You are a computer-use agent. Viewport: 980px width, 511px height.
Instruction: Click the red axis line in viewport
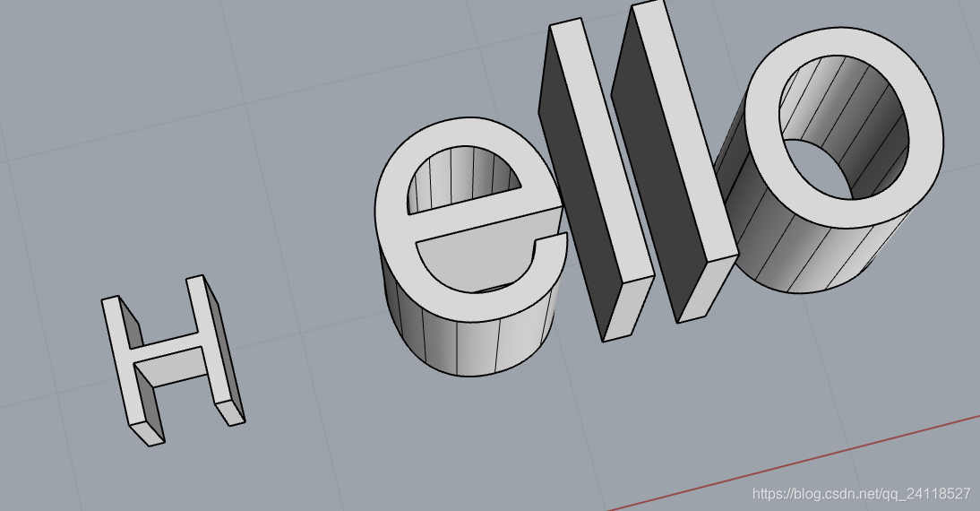tap(794, 463)
